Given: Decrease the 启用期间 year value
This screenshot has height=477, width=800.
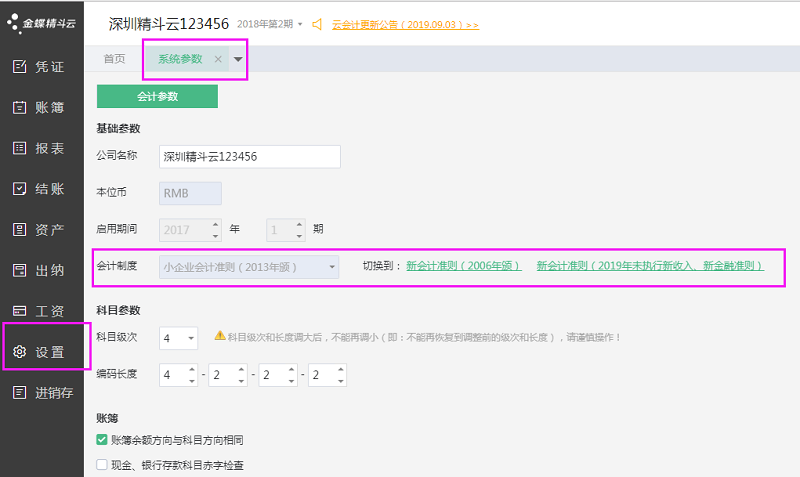Looking at the screenshot, I should pyautogui.click(x=215, y=236).
